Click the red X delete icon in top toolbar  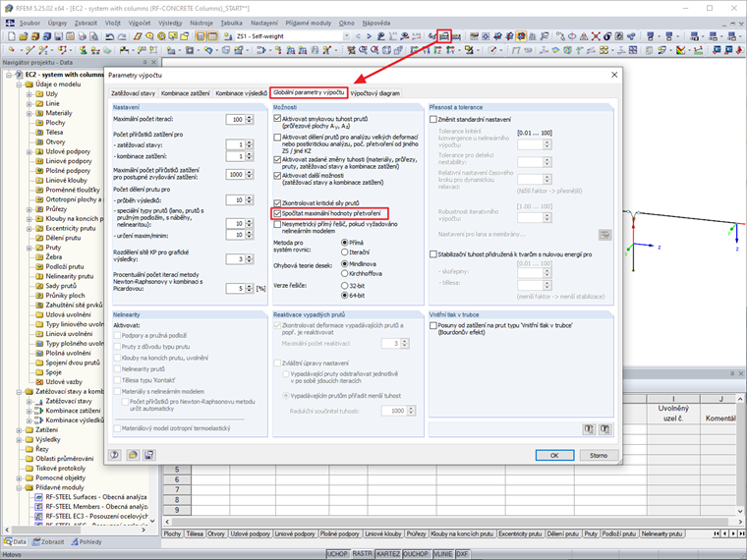tap(596, 36)
